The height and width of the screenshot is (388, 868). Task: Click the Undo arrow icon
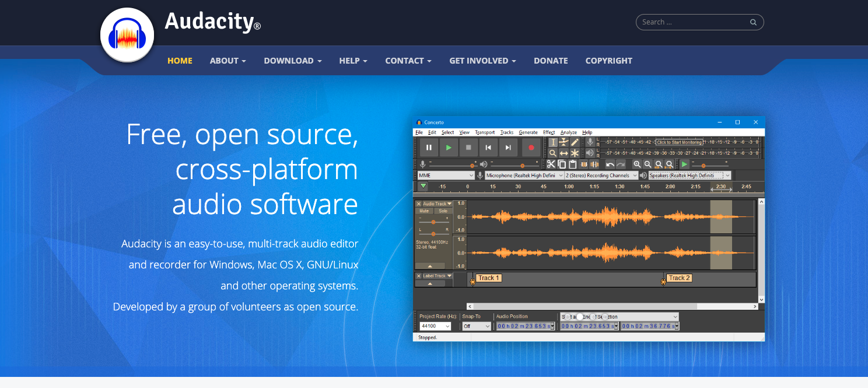coord(610,165)
